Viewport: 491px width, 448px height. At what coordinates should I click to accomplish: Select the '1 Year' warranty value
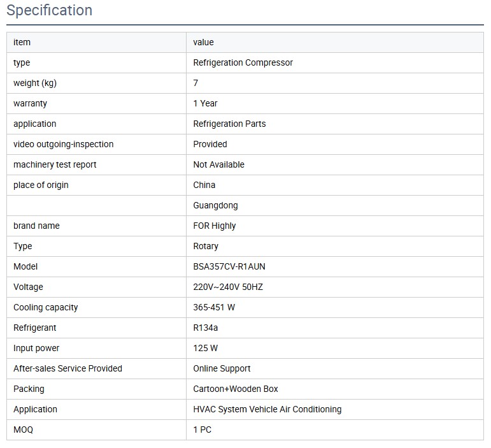(x=205, y=103)
